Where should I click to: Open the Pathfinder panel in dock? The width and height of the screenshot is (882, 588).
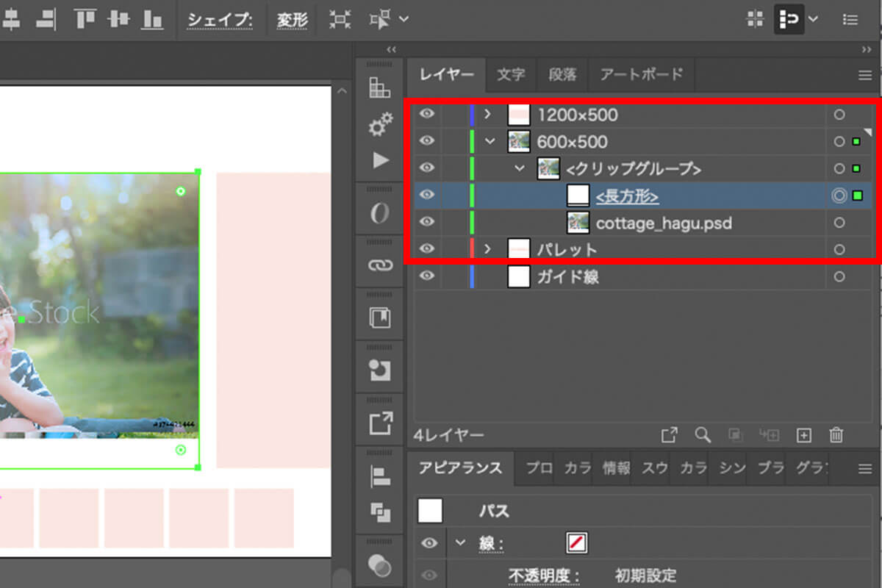pyautogui.click(x=380, y=512)
